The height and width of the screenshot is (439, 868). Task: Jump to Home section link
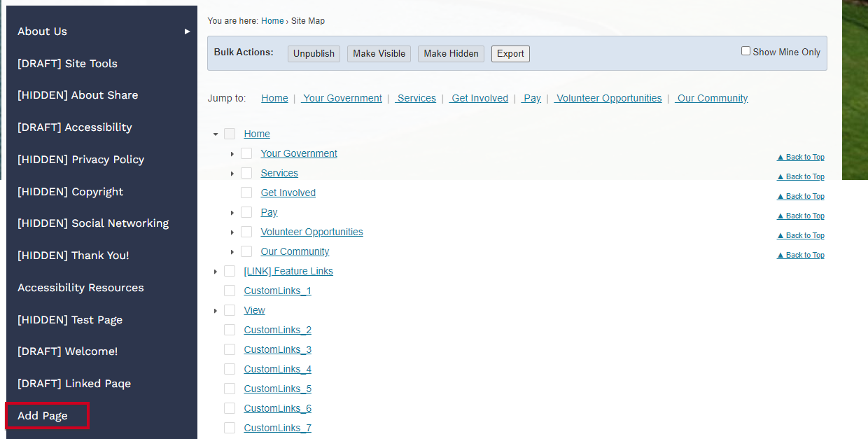274,98
